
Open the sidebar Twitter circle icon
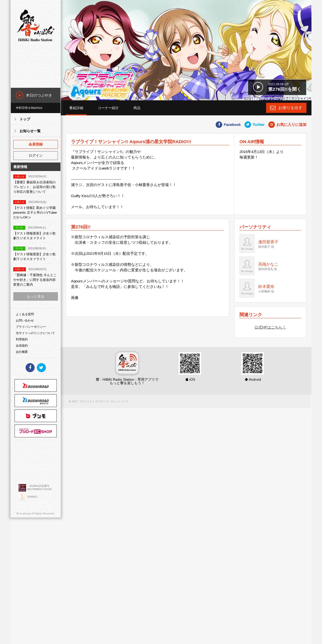coord(41,368)
